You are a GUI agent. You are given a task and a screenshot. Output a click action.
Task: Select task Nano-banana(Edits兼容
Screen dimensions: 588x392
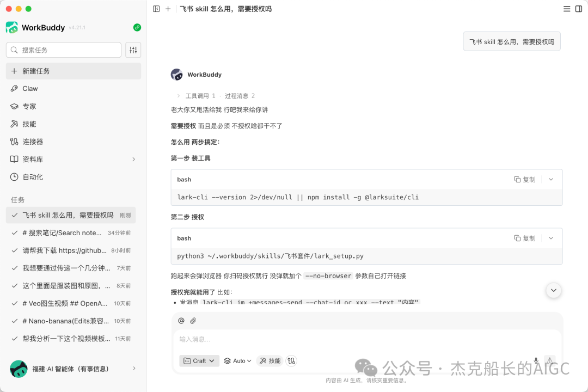[71, 321]
